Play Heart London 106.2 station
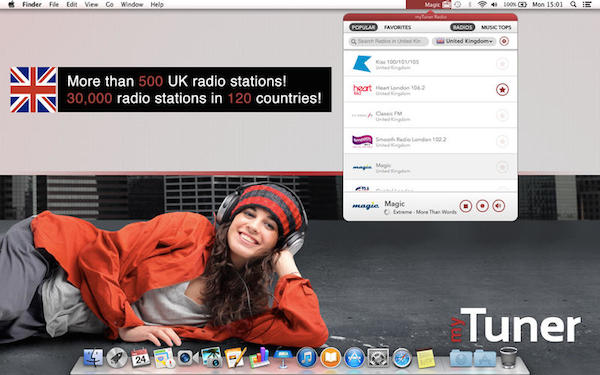The height and width of the screenshot is (375, 600). coord(430,90)
